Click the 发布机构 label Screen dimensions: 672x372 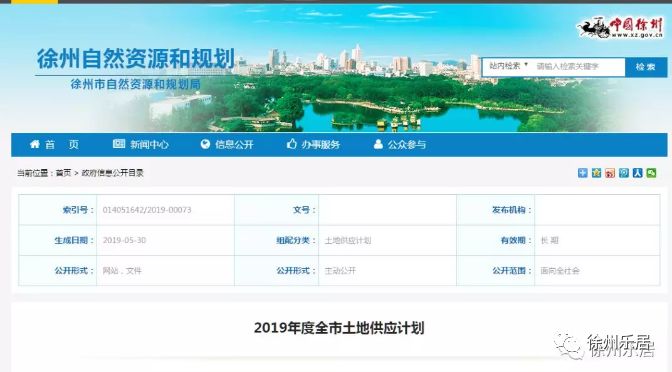pos(511,210)
